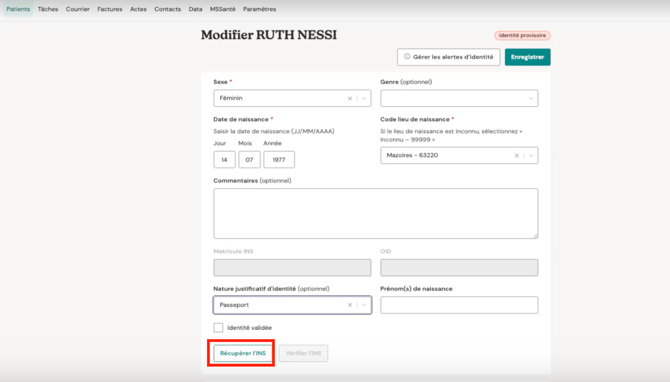Open the Genre dropdown
670x382 pixels.
(459, 98)
